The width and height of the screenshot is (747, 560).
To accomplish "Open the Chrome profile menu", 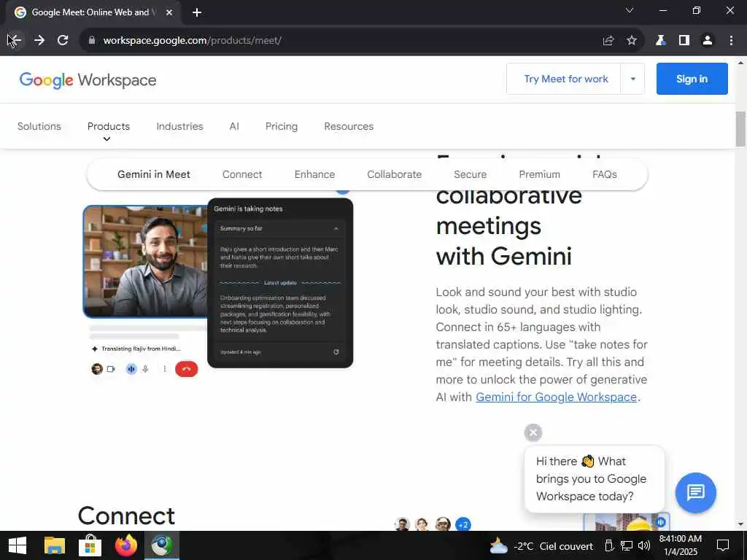I will pyautogui.click(x=708, y=41).
